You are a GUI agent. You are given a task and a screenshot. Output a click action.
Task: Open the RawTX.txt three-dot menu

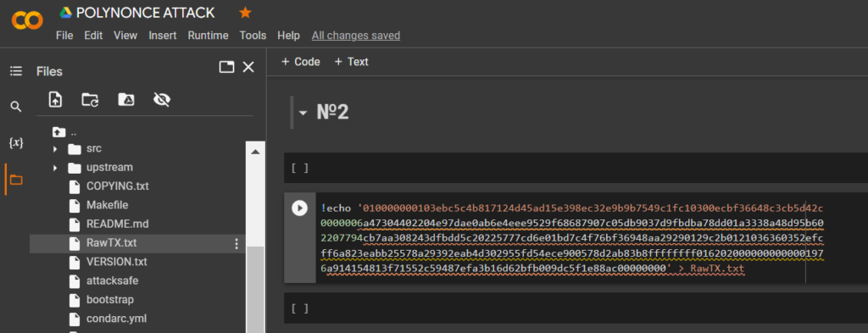(236, 243)
